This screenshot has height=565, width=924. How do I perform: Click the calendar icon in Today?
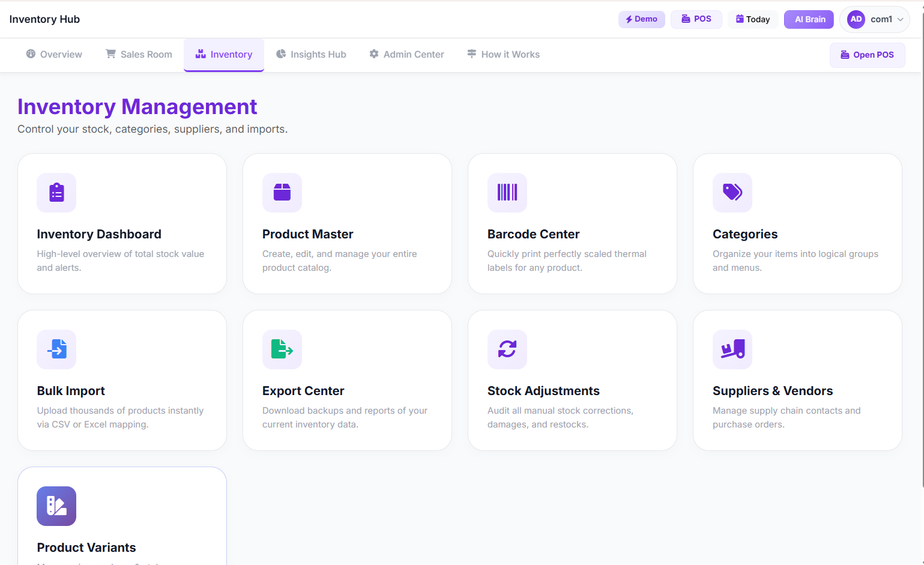[740, 19]
